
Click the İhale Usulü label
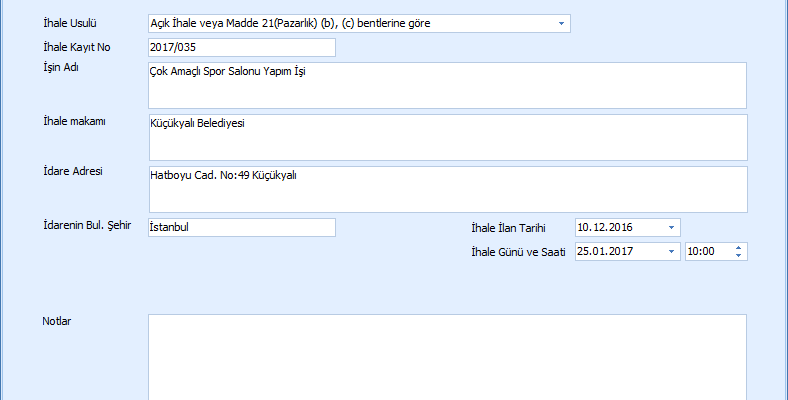(x=70, y=22)
